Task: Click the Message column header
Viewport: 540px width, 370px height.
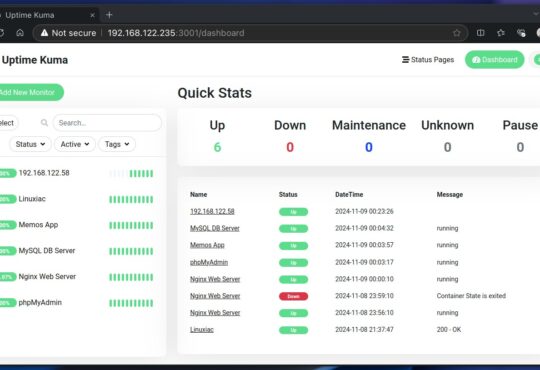Action: [450, 195]
